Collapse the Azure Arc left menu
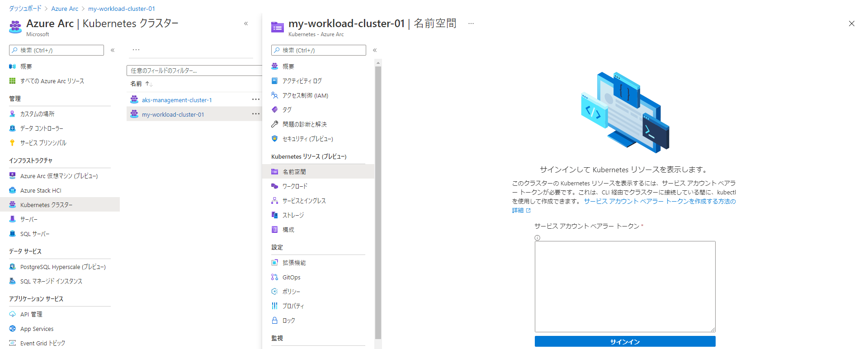 tap(113, 50)
